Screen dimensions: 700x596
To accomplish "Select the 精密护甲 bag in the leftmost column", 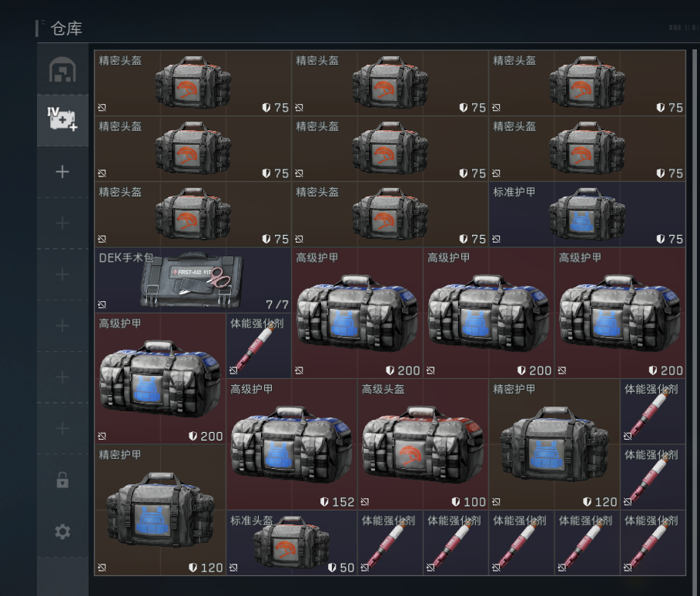I will 160,510.
